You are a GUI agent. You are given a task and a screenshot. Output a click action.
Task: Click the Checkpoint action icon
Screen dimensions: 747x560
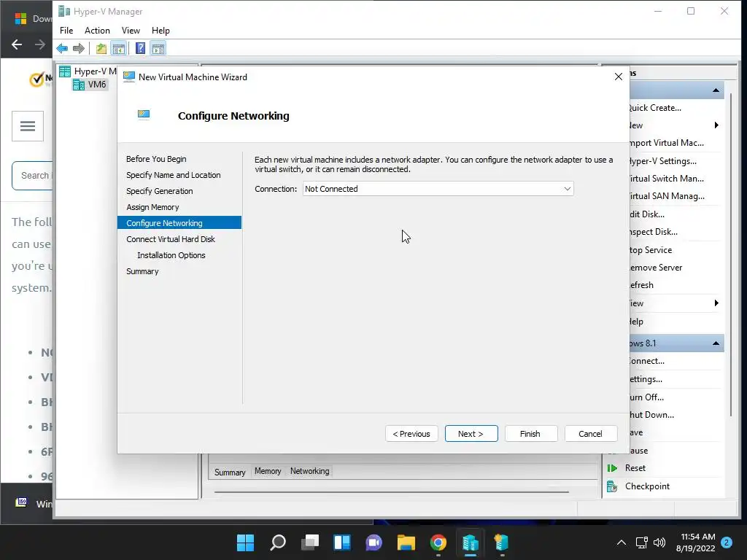[612, 486]
